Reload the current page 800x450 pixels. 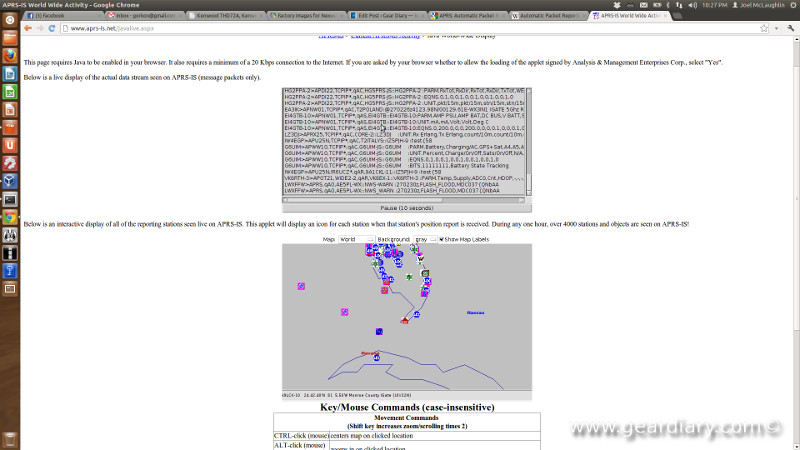pos(52,29)
